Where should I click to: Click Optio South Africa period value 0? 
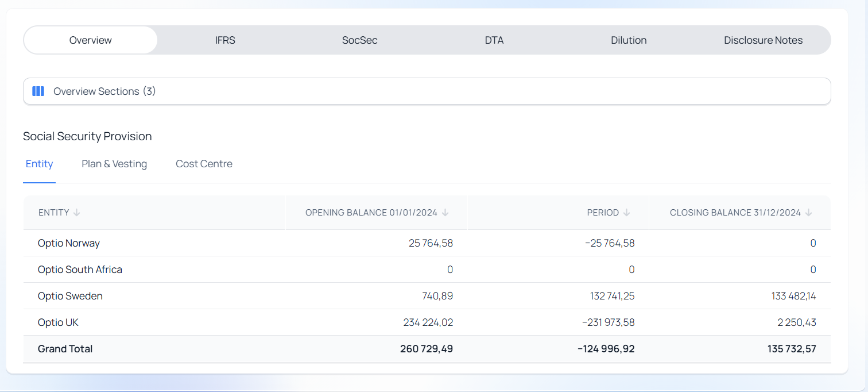(631, 270)
